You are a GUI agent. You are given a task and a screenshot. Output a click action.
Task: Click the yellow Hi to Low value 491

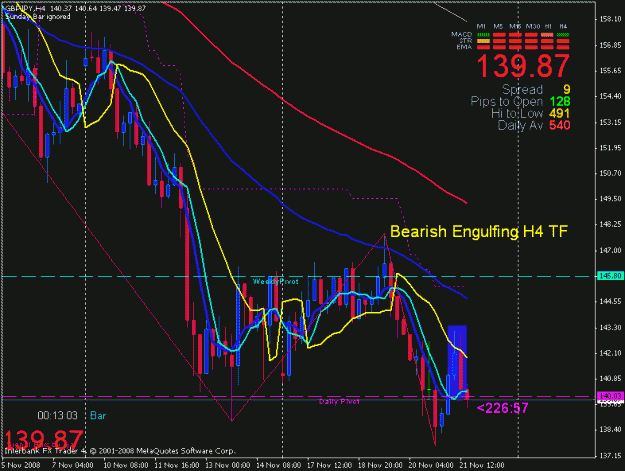coord(560,114)
